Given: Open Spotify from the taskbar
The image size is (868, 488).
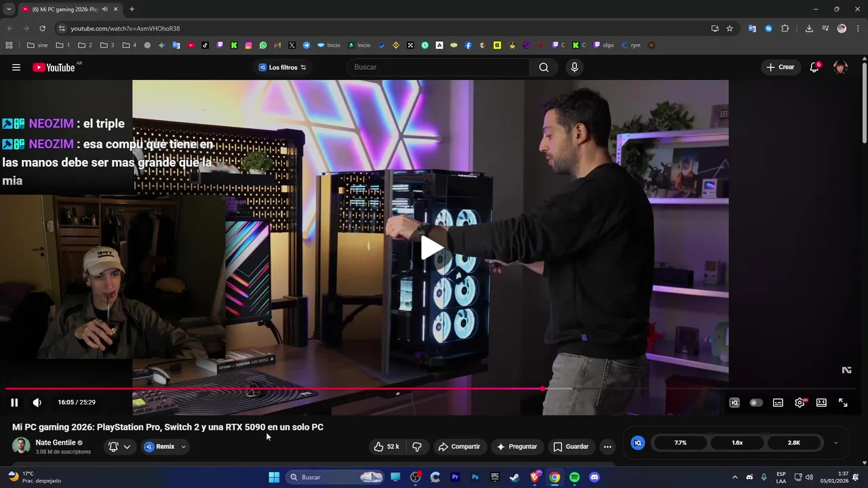Looking at the screenshot, I should 574,477.
